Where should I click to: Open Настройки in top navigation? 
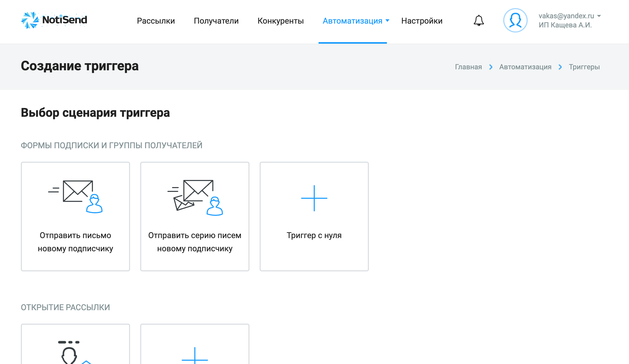(x=422, y=21)
